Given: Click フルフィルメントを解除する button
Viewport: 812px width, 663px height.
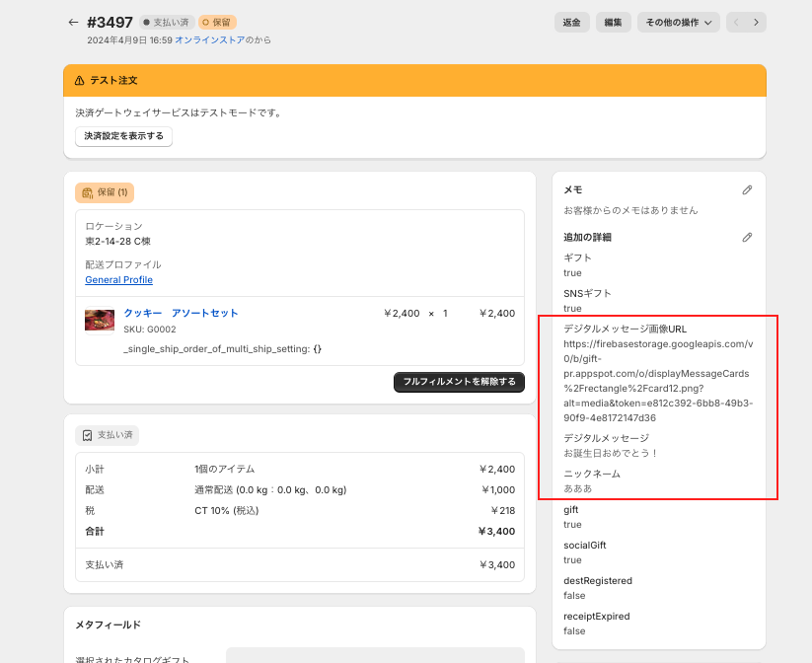Looking at the screenshot, I should [x=459, y=382].
